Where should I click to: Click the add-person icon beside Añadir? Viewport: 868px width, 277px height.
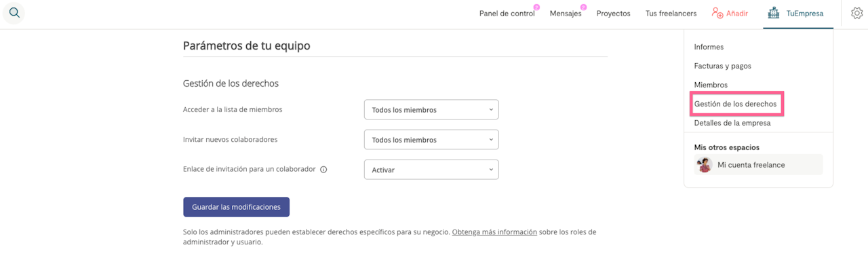coord(717,13)
